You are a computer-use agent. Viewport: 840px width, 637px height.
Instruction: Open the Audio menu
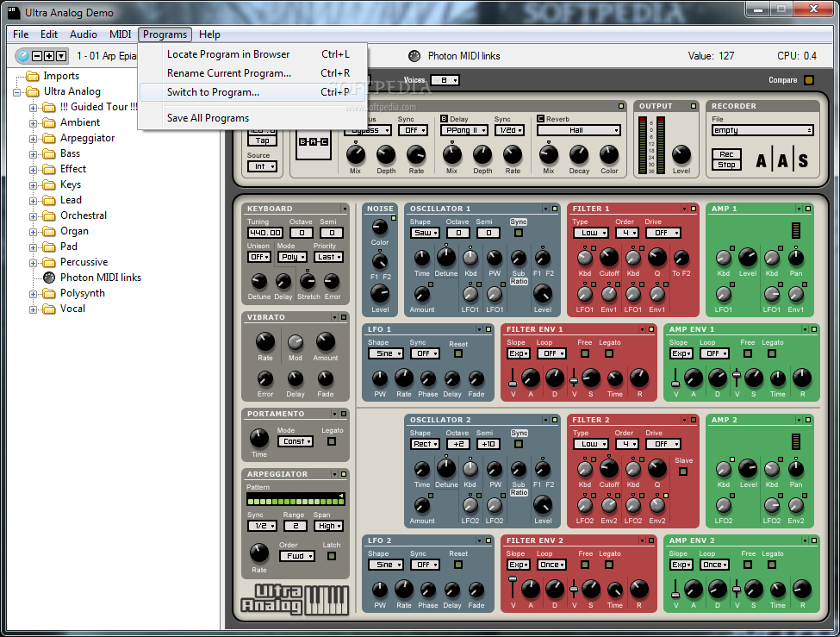[x=84, y=34]
